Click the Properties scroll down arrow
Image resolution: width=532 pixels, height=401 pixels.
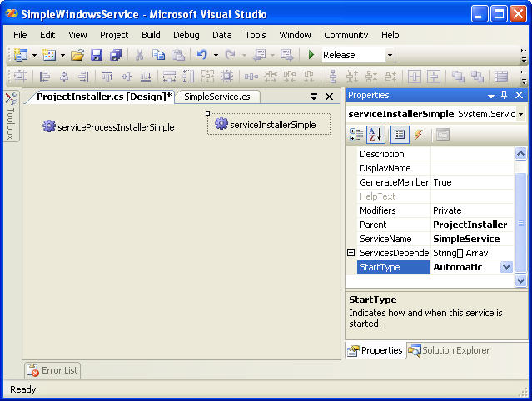520,280
